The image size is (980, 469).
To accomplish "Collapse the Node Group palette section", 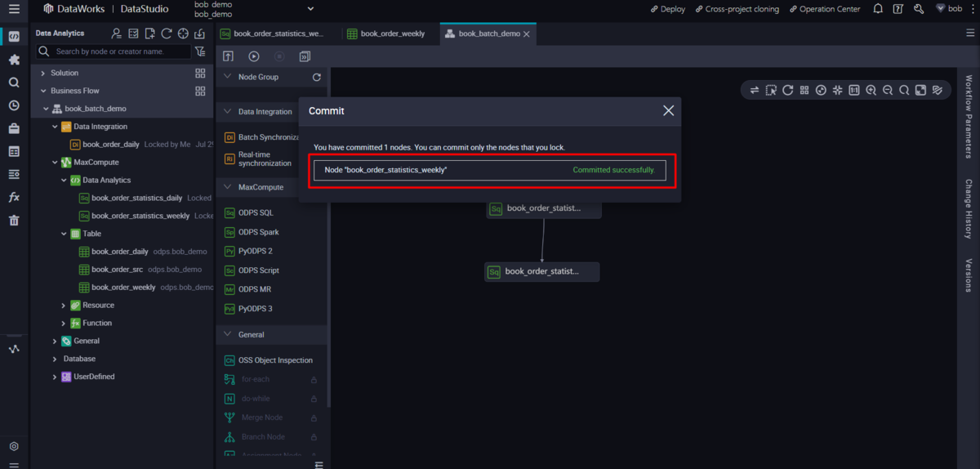I will pos(227,77).
